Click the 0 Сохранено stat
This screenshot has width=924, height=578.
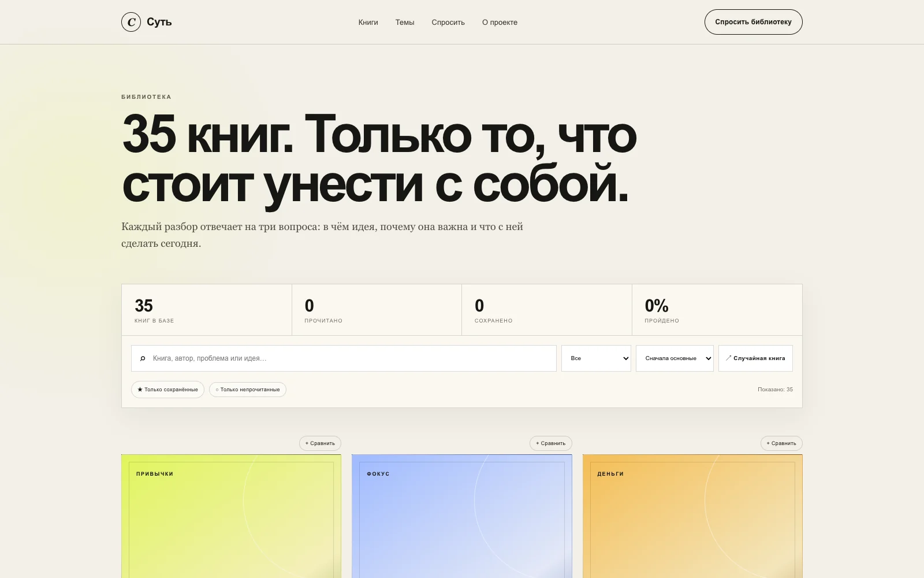(x=547, y=310)
